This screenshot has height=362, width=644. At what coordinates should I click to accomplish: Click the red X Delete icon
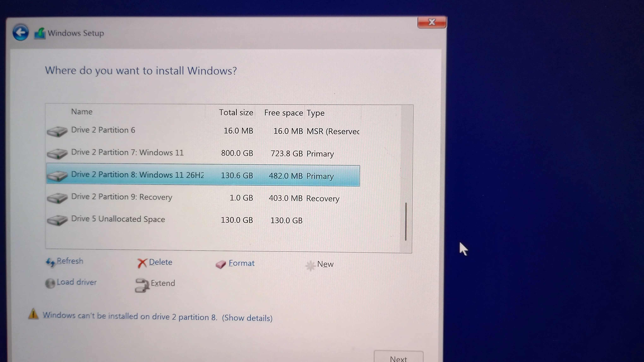click(142, 263)
